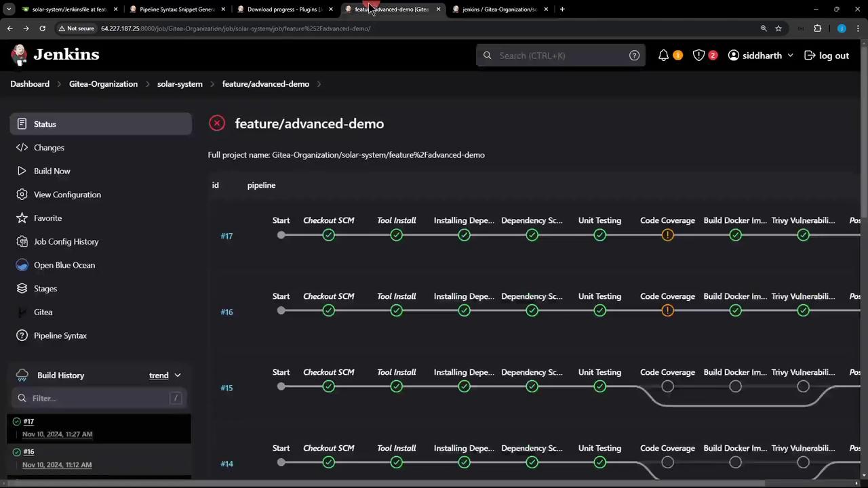Click the Jenkins logo icon
868x488 pixels.
coord(20,55)
